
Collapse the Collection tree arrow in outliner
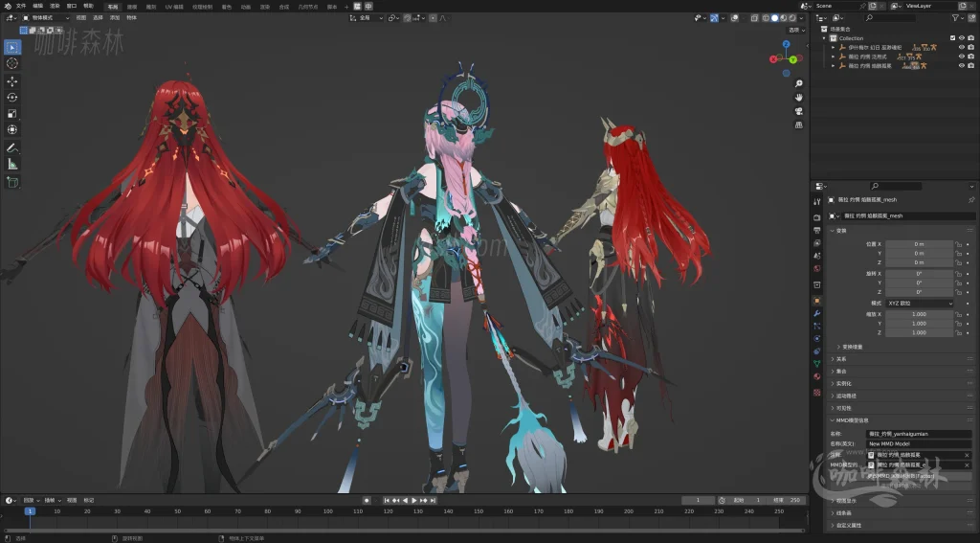click(x=825, y=38)
